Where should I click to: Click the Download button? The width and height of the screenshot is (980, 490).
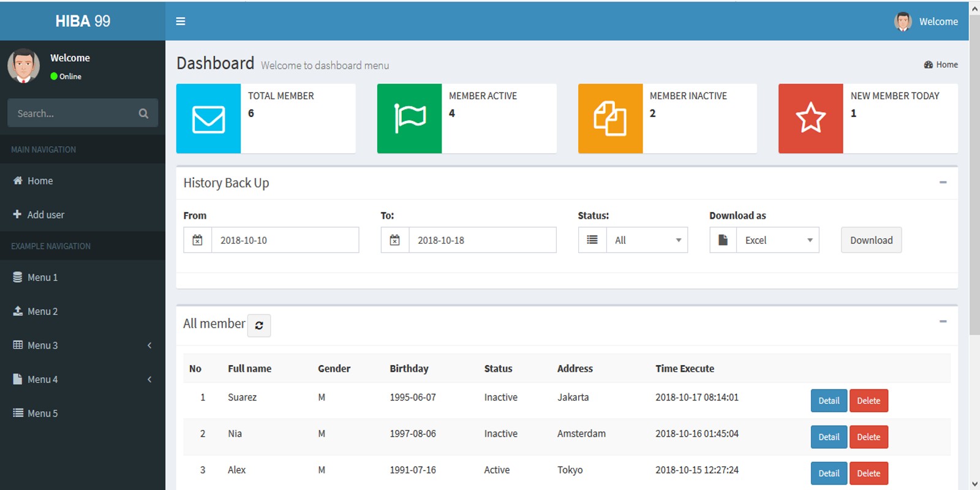[871, 240]
